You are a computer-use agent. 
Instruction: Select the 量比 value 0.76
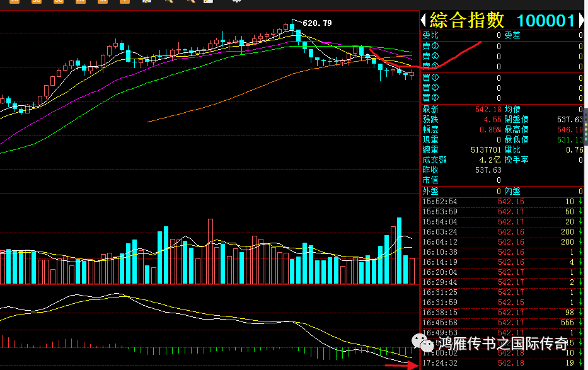(575, 150)
